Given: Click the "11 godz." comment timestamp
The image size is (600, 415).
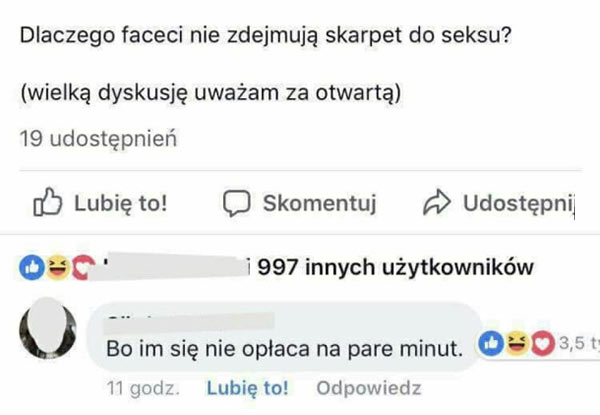Looking at the screenshot, I should (142, 388).
